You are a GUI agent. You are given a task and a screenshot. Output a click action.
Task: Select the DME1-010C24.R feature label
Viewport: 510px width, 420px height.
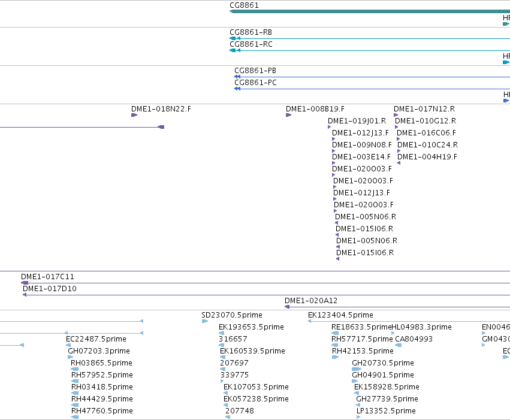428,144
